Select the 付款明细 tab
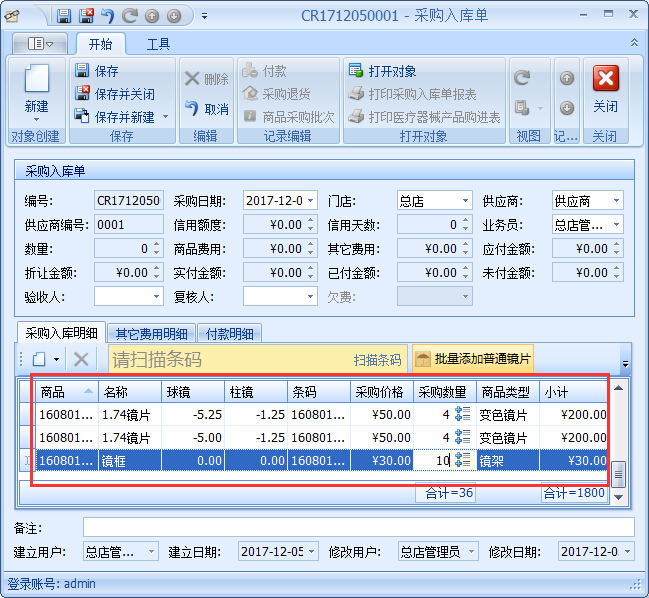This screenshot has height=598, width=649. [x=229, y=334]
